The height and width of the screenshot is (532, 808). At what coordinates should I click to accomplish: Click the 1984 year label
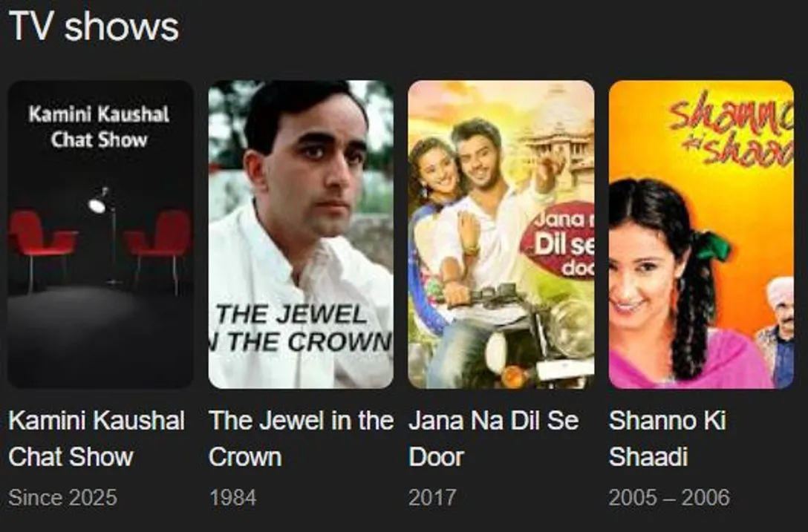[x=232, y=497]
